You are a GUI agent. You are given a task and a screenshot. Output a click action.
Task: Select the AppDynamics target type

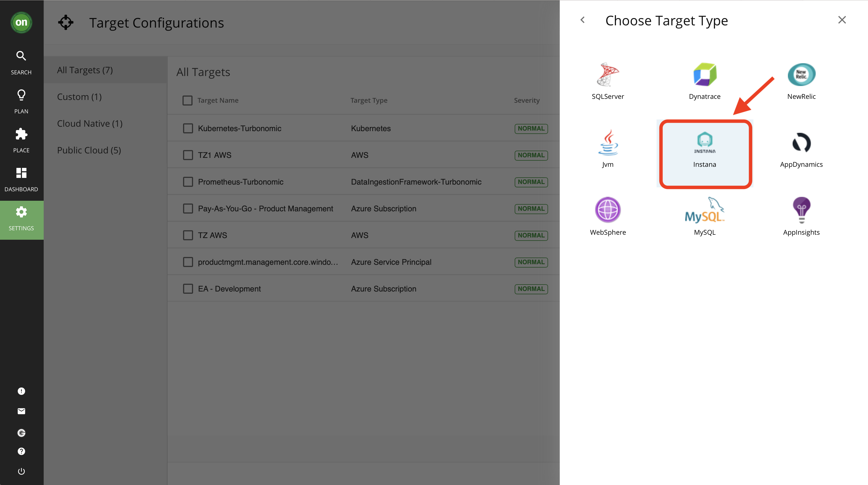(801, 143)
